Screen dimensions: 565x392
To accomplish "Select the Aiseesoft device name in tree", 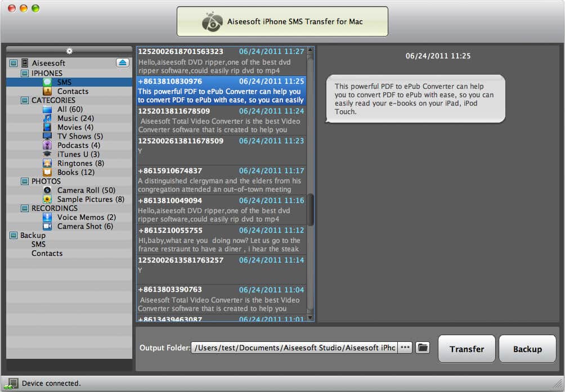I will pyautogui.click(x=48, y=64).
